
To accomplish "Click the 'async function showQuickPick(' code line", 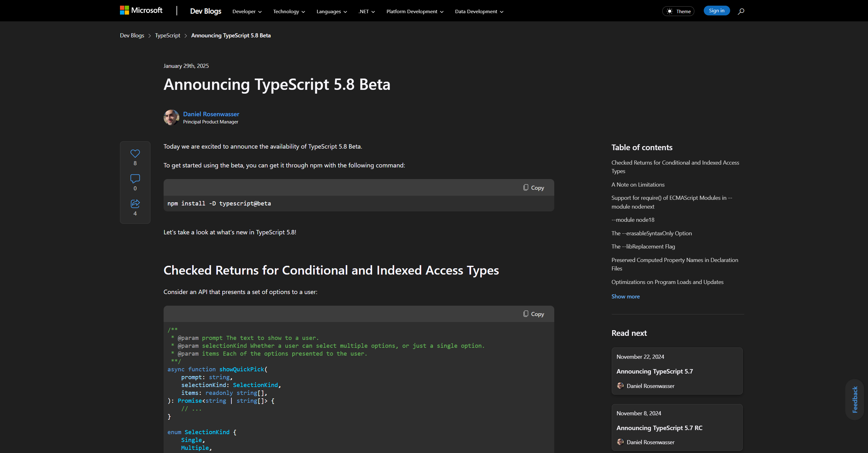I will pyautogui.click(x=217, y=369).
